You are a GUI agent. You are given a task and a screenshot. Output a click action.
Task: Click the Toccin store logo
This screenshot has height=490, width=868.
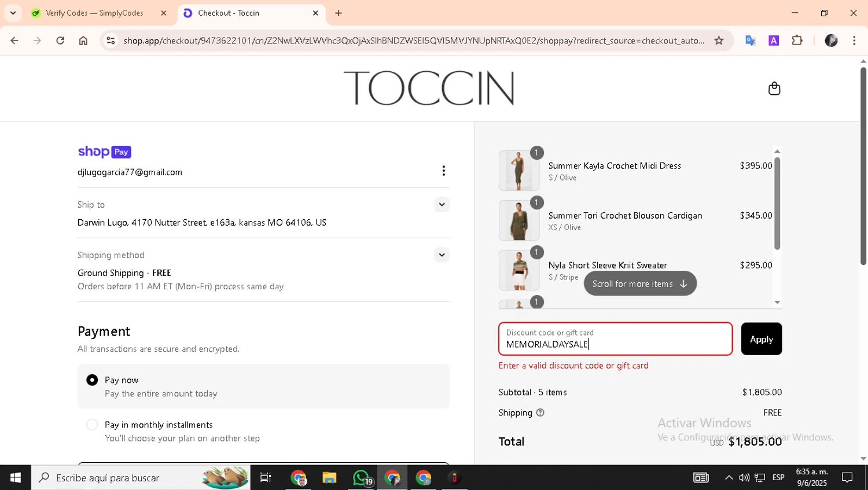click(429, 88)
